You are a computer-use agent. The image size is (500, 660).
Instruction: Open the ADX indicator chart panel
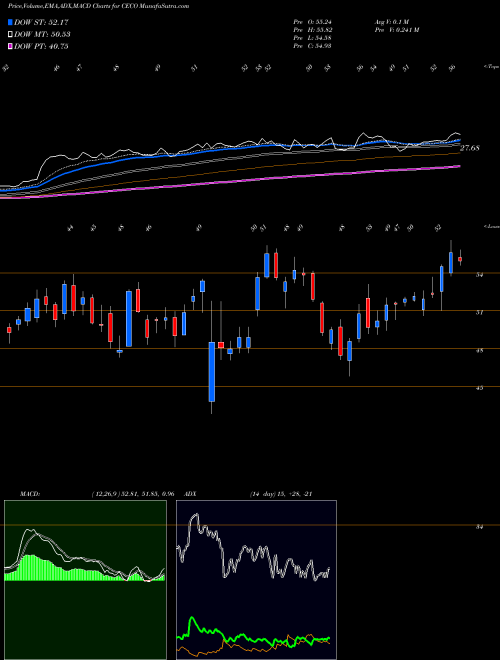pos(256,580)
